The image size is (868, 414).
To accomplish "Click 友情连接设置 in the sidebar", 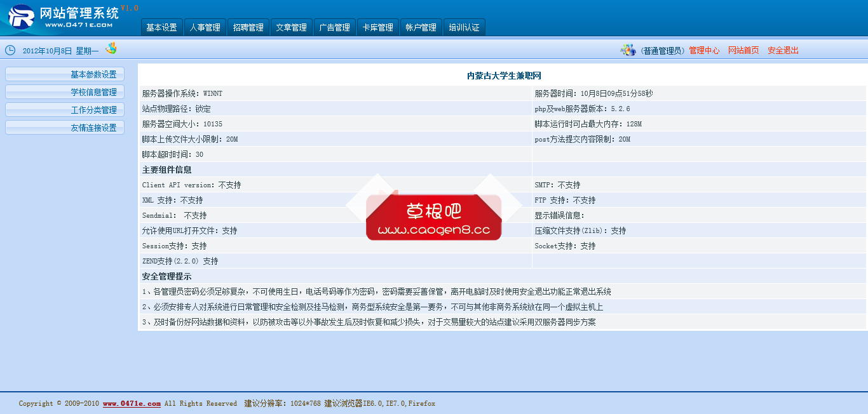I will coord(65,128).
